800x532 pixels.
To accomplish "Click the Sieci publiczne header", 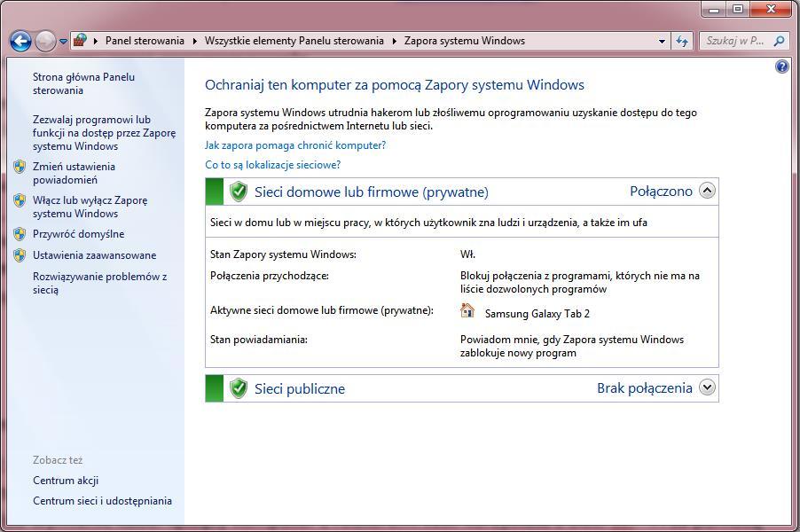I will (x=300, y=388).
